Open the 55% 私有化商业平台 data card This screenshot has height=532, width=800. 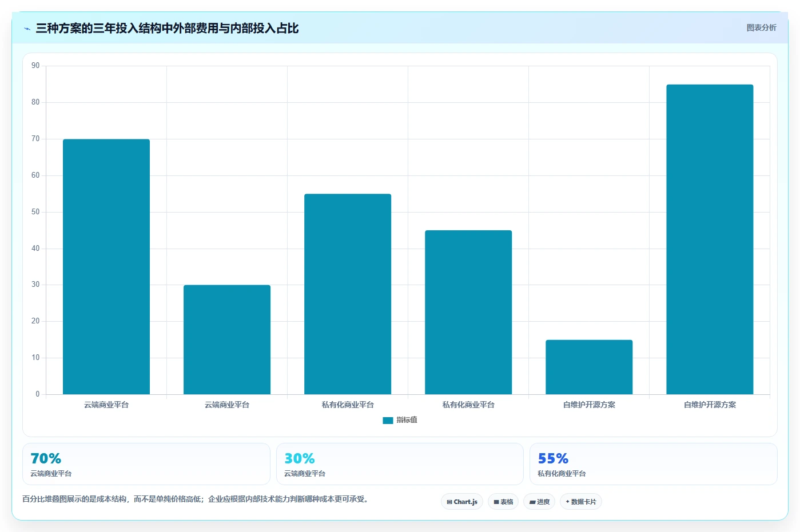pyautogui.click(x=654, y=464)
